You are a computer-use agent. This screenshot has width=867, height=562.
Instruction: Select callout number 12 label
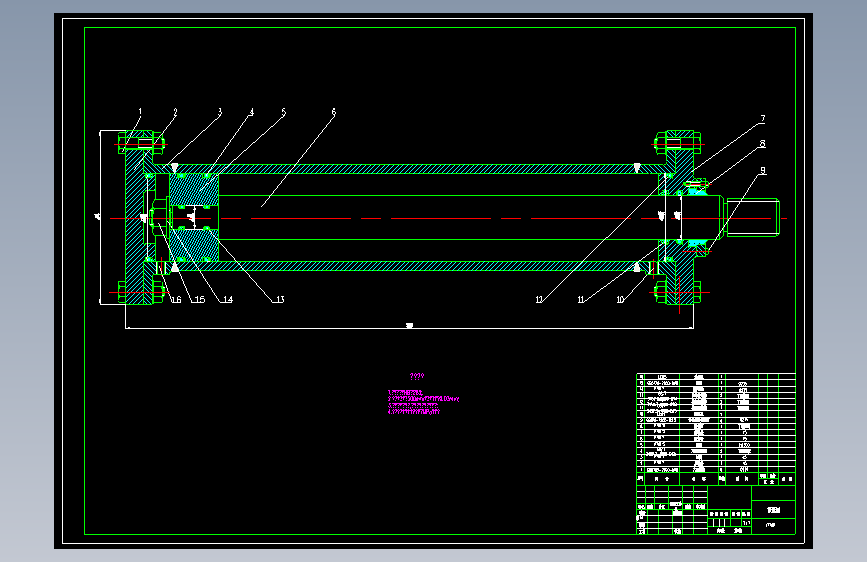click(x=539, y=300)
